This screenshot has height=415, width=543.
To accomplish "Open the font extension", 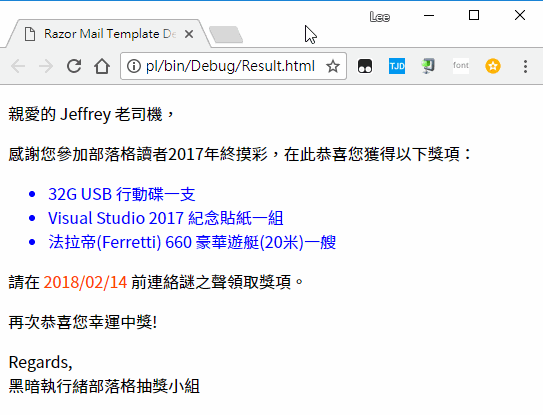I will point(461,65).
